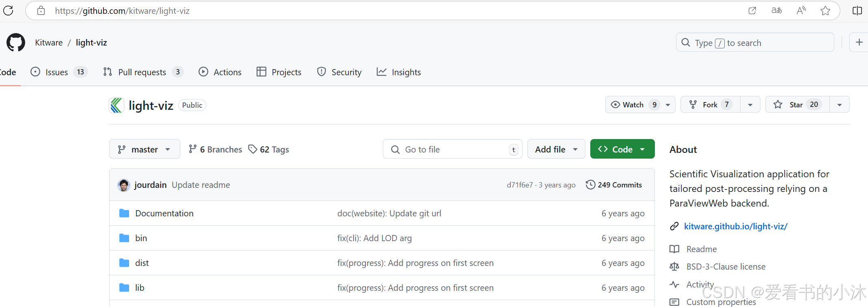Switch to the Projects tab
This screenshot has width=868, height=307.
[279, 72]
